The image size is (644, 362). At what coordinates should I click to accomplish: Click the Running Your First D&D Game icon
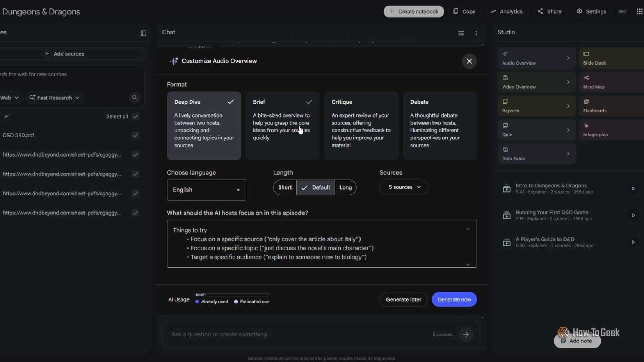tap(507, 215)
